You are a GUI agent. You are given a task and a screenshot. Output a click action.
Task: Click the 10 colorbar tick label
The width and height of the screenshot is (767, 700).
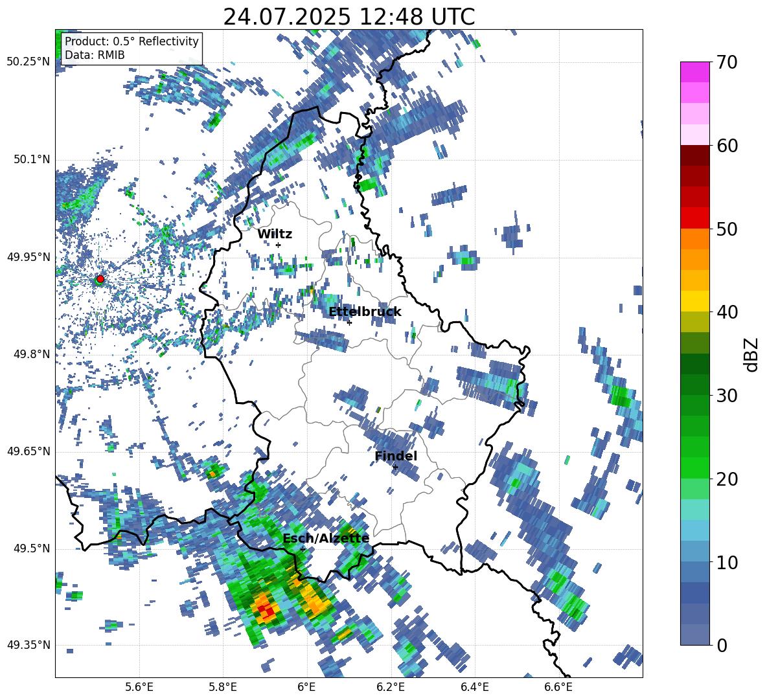726,562
